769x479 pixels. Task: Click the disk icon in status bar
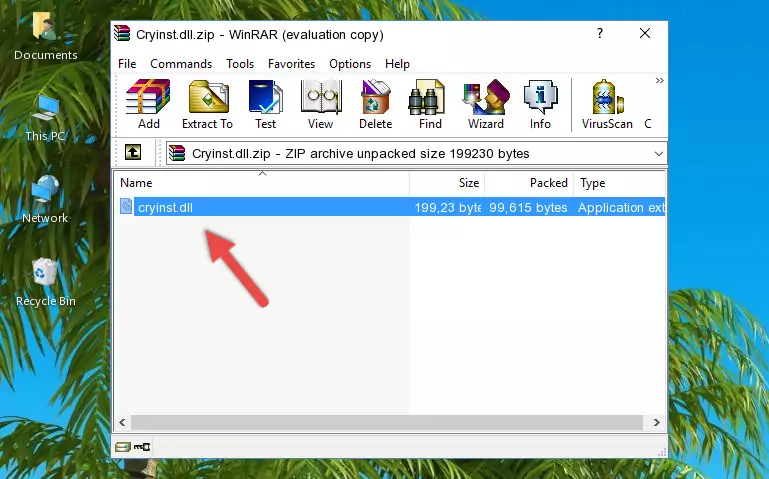pyautogui.click(x=123, y=446)
